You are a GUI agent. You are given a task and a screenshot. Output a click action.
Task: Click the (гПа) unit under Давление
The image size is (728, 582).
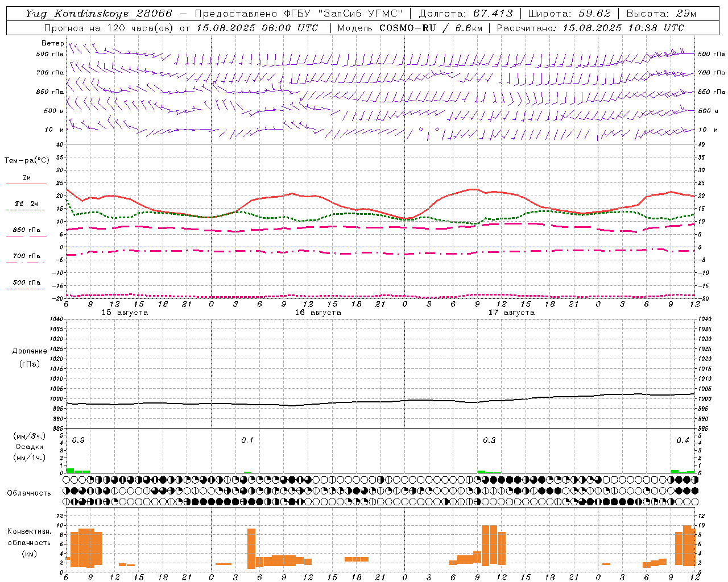30,364
